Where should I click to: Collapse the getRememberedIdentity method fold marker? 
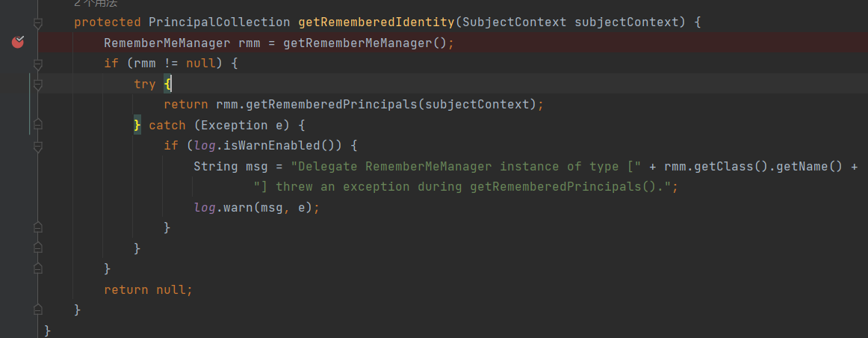[x=37, y=22]
